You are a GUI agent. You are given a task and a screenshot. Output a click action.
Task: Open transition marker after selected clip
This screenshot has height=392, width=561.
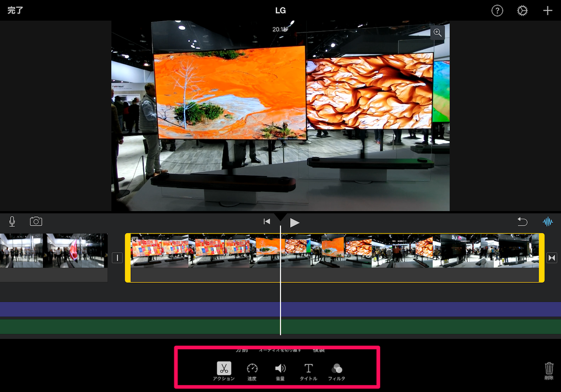click(x=552, y=258)
